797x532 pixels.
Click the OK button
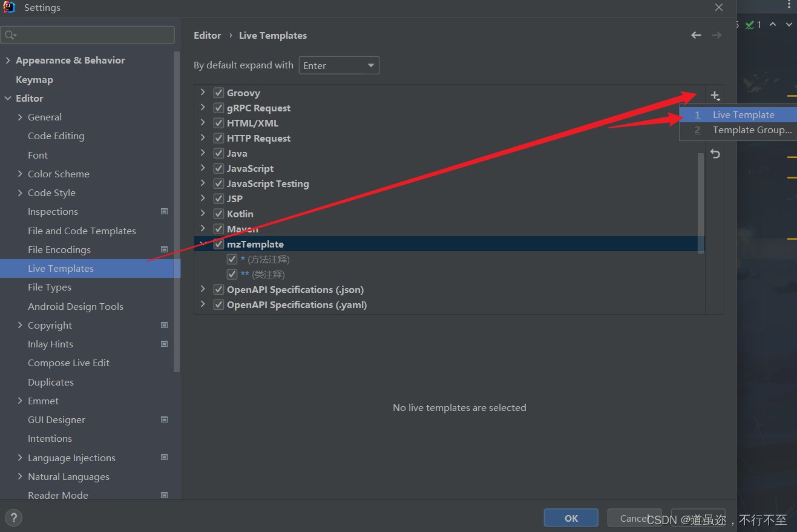click(x=571, y=518)
